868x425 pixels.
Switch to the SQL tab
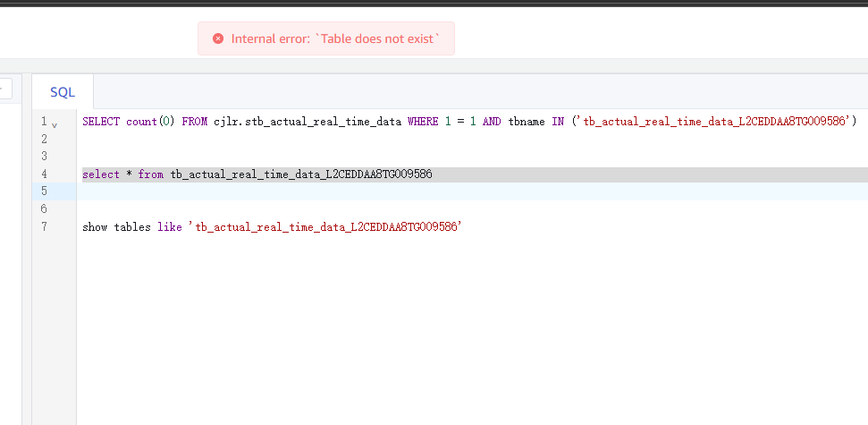click(x=63, y=92)
